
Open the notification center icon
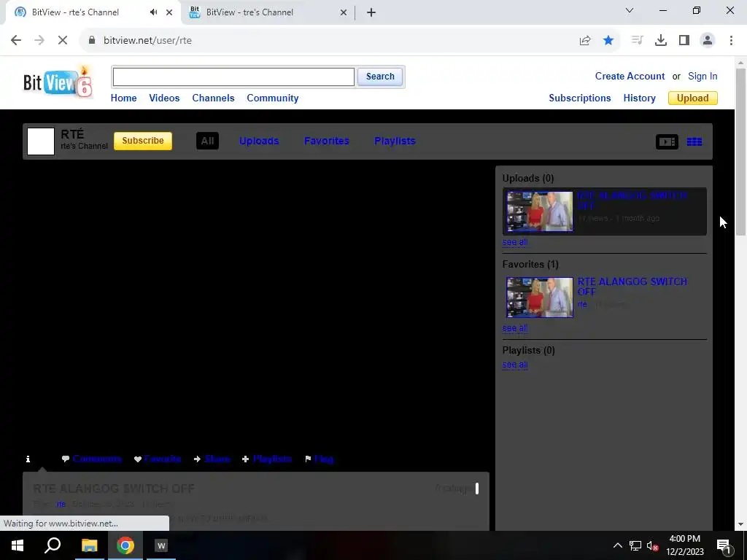(x=724, y=545)
